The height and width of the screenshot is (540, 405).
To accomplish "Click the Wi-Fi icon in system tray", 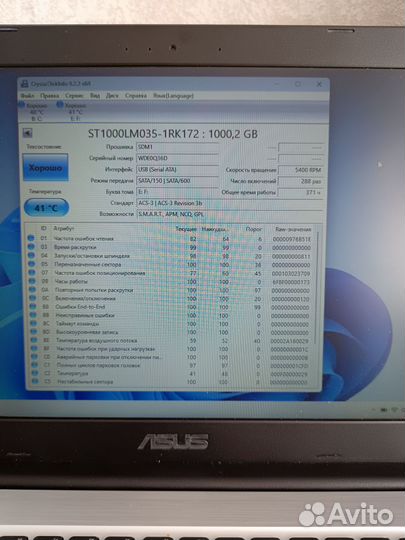I will click(x=395, y=409).
